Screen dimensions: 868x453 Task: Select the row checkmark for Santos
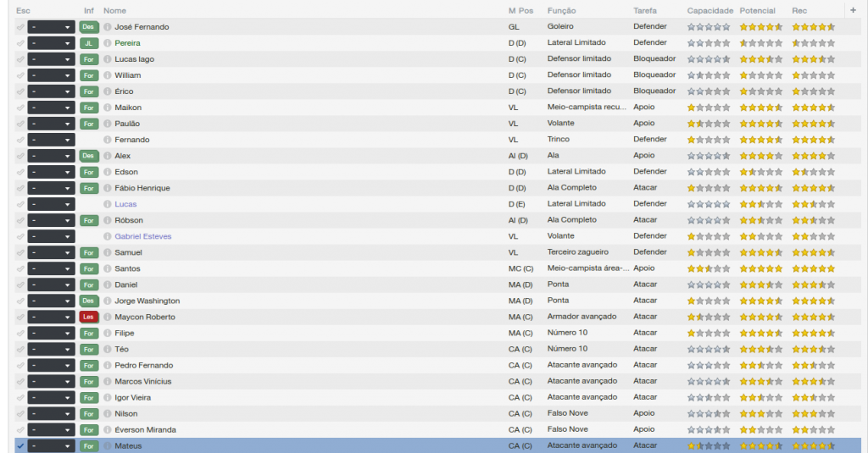(20, 268)
